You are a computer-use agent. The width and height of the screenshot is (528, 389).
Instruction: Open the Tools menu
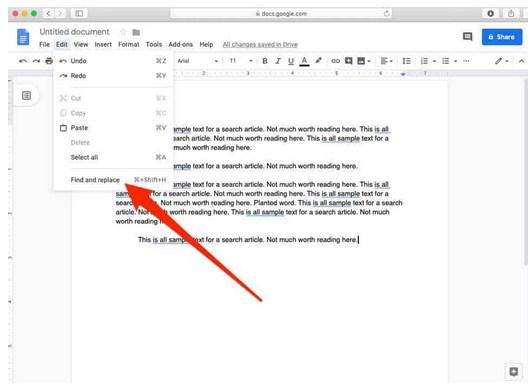[154, 44]
